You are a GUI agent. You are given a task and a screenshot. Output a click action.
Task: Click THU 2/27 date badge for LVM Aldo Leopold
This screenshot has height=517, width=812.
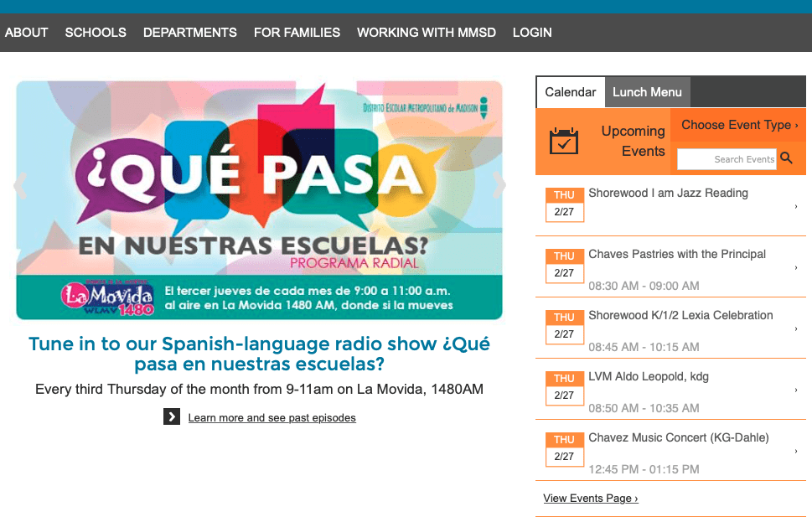[x=565, y=388]
